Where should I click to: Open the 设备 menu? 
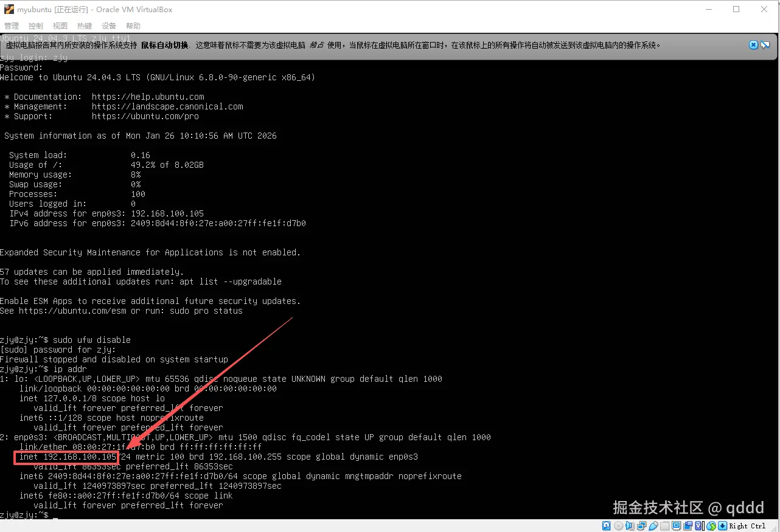(108, 26)
